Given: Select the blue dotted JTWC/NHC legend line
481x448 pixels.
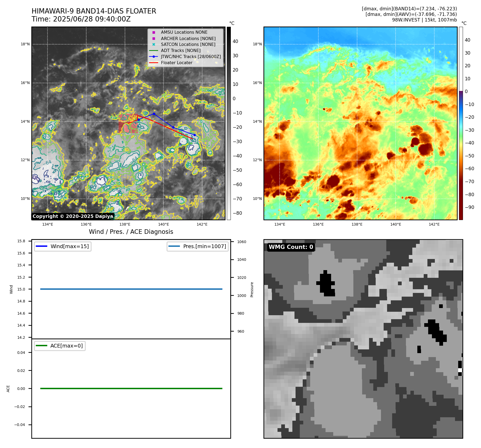Looking at the screenshot, I should [x=154, y=56].
